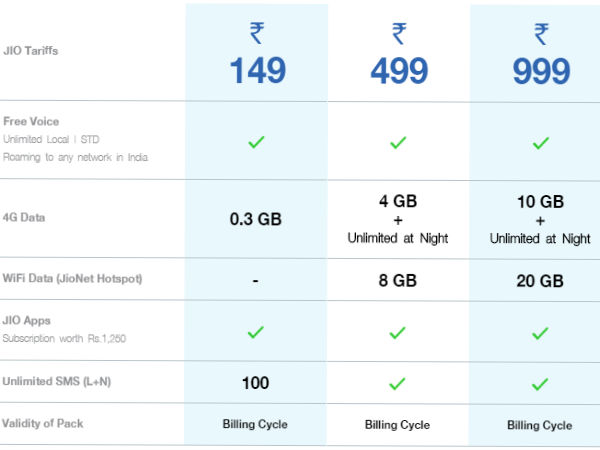Click the 0.3 GB 4G data value
This screenshot has width=600, height=450.
[x=256, y=219]
